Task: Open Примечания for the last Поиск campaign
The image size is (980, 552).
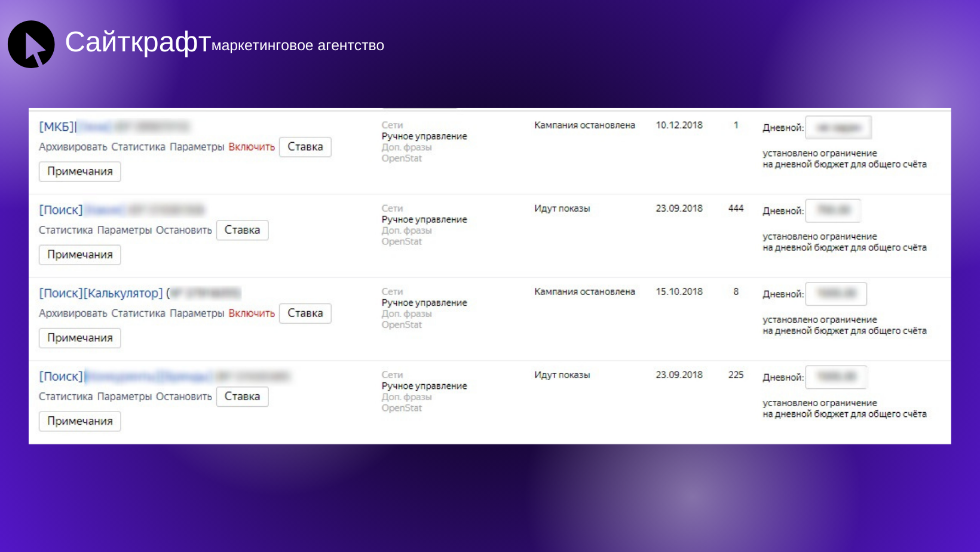Action: pyautogui.click(x=79, y=421)
